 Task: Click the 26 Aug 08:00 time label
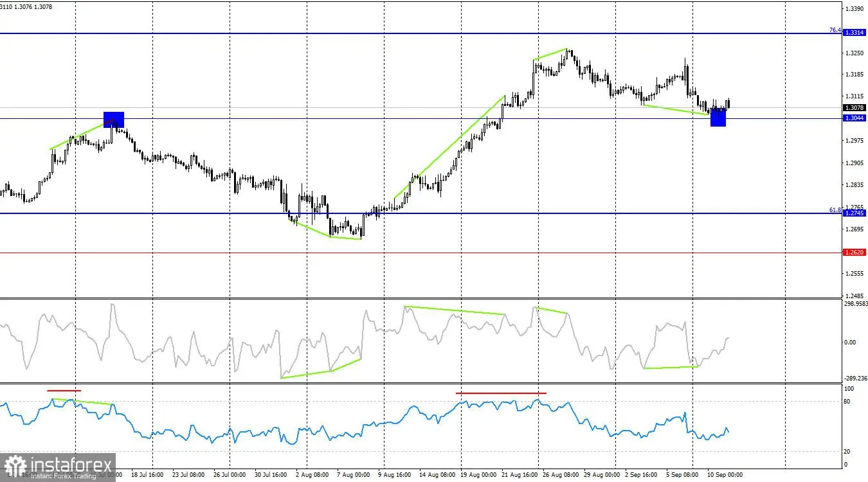click(x=561, y=475)
